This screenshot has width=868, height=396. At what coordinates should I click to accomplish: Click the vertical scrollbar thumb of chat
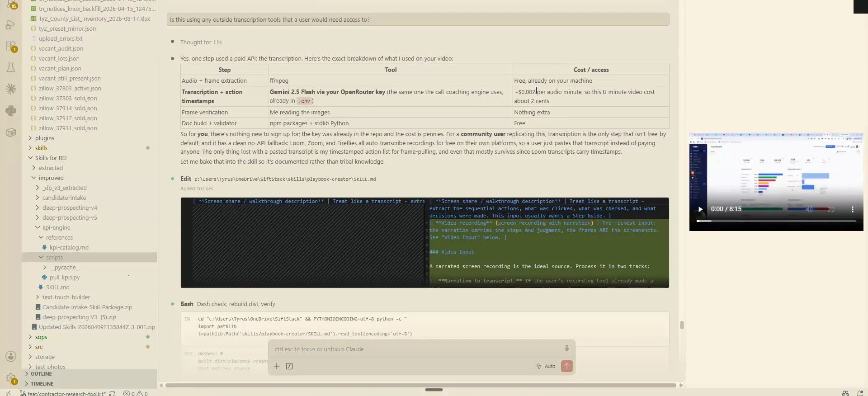[x=682, y=325]
